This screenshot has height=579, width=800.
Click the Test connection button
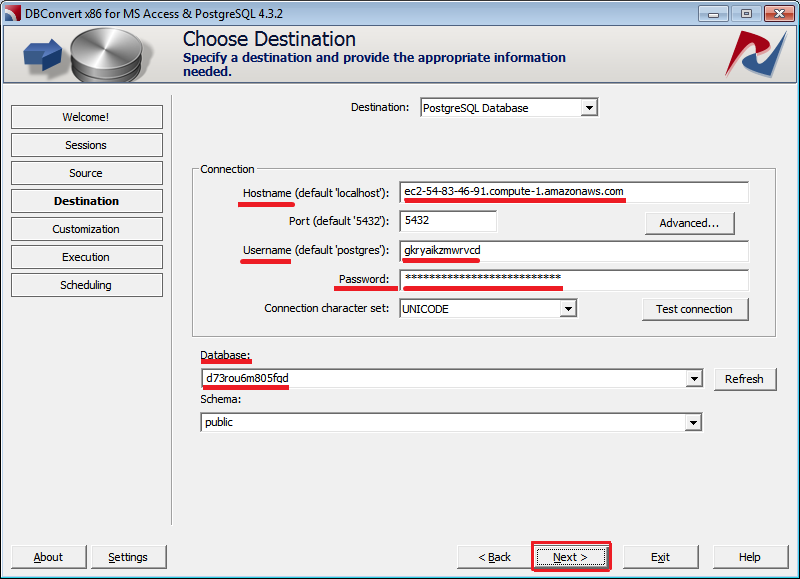pyautogui.click(x=695, y=310)
